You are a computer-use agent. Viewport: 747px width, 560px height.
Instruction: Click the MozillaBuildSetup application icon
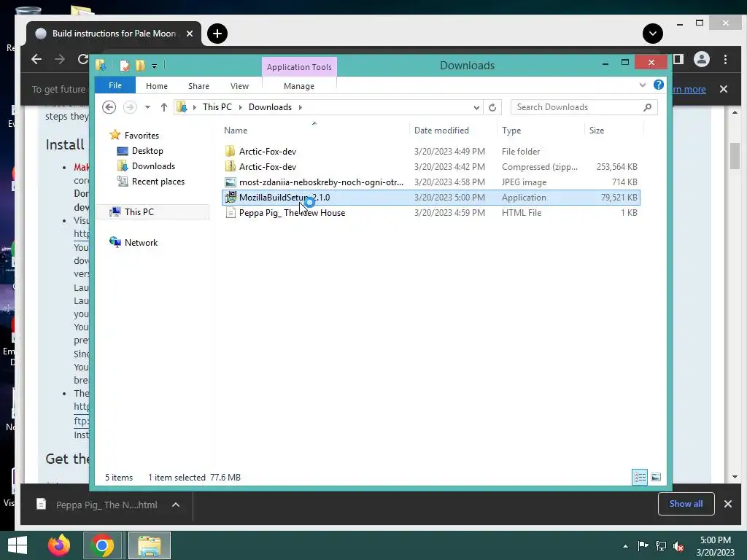click(x=231, y=197)
